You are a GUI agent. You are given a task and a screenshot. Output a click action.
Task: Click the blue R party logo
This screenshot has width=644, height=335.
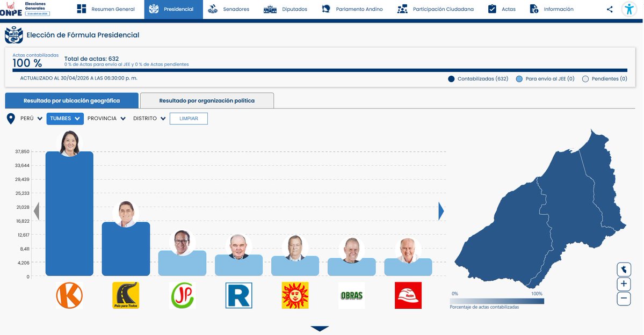click(x=238, y=295)
